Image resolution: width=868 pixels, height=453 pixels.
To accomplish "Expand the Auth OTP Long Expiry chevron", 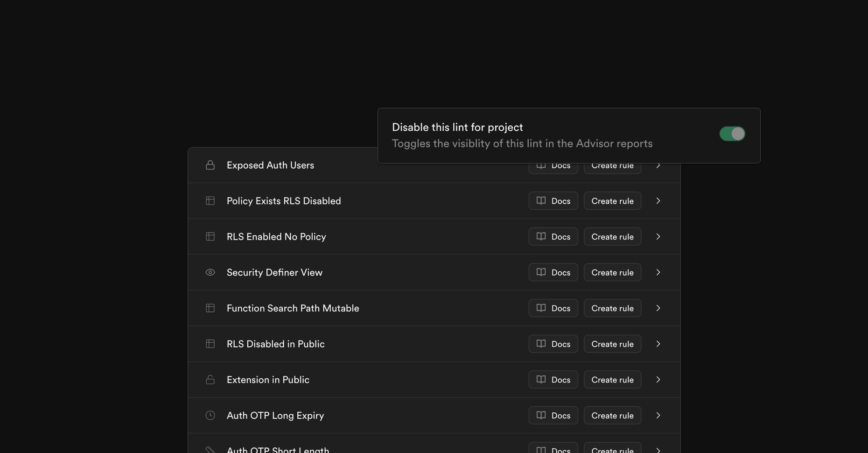I will click(658, 415).
